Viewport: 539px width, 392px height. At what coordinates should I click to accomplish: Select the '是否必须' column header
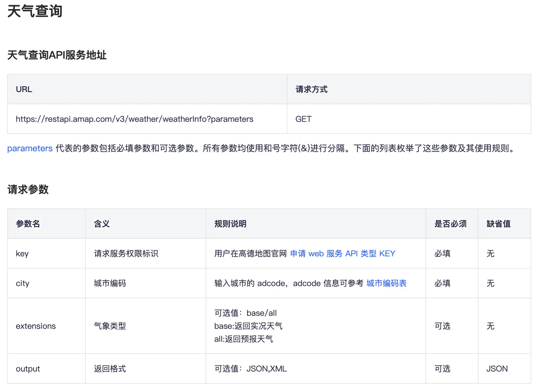[x=452, y=224]
